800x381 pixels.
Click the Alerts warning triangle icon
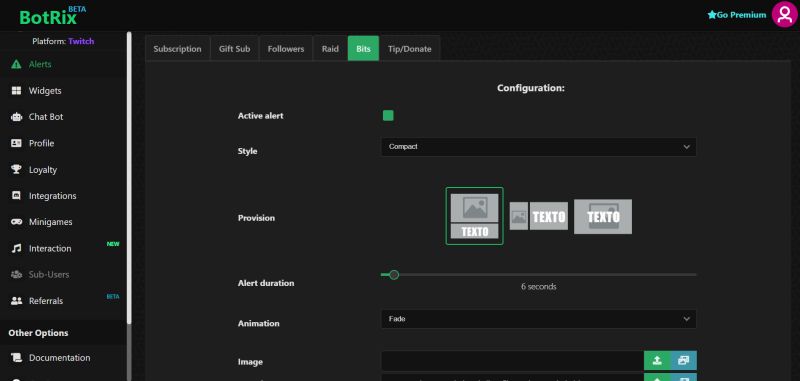point(16,64)
